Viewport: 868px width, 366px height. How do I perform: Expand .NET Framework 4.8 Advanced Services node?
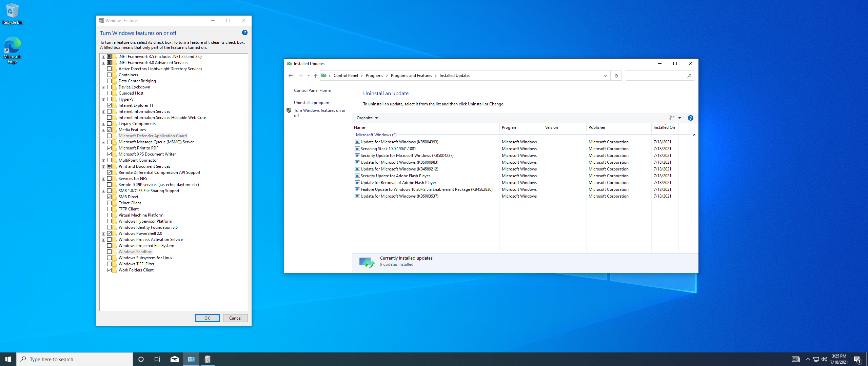click(103, 63)
